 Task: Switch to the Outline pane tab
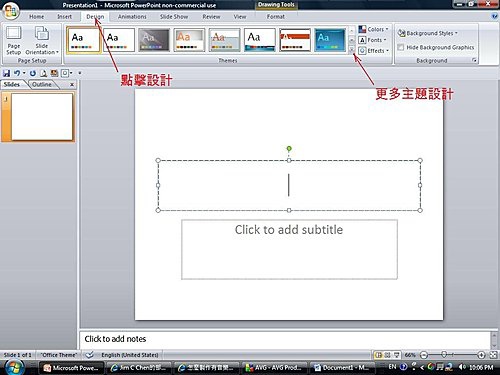[42, 84]
